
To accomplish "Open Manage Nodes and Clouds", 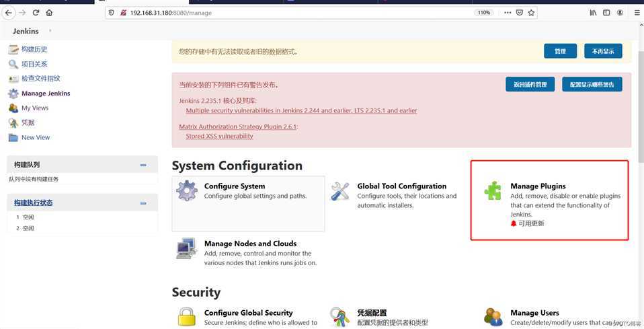I will pos(250,244).
